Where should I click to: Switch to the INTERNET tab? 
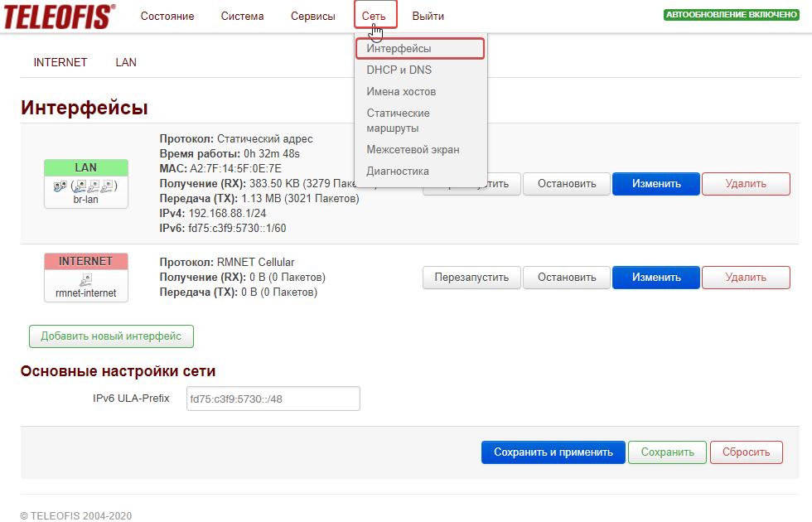point(60,62)
